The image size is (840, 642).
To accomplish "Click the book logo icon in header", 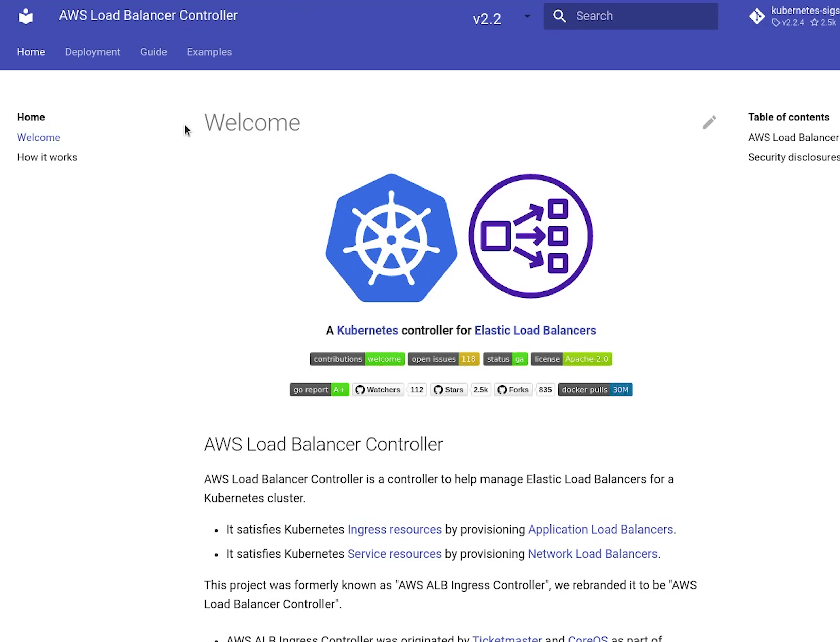I will (25, 16).
